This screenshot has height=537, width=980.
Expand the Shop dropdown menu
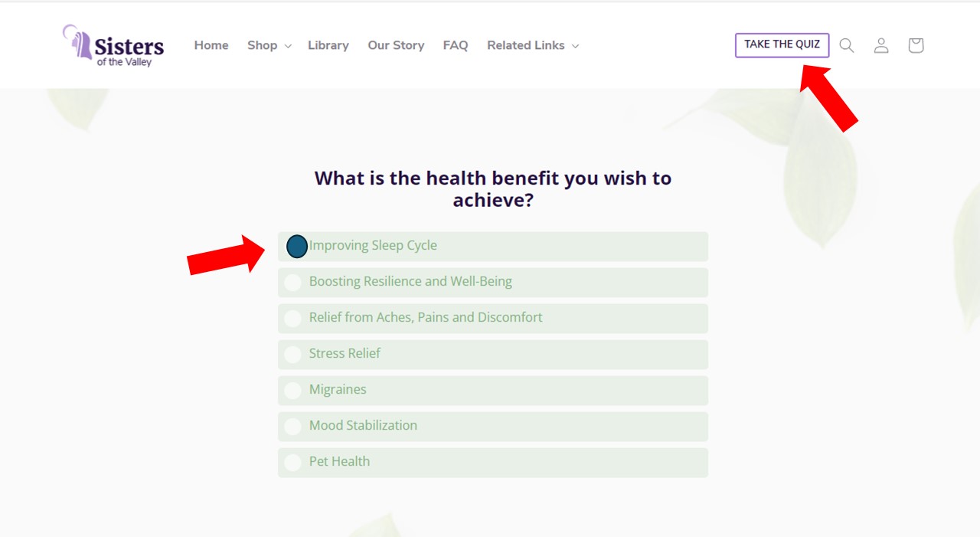(269, 45)
